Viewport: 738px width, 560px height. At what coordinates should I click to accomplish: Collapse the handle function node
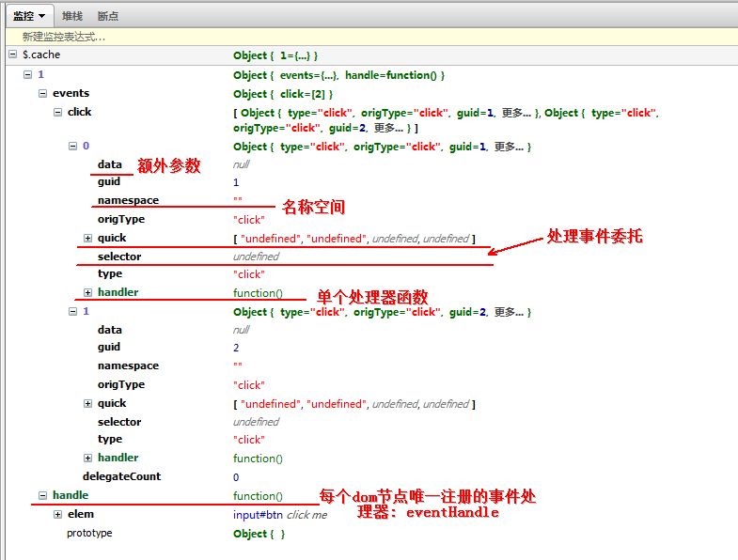[42, 495]
